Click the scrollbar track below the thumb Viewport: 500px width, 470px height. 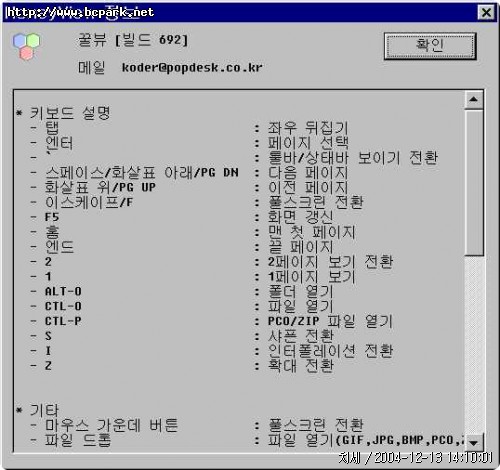click(474, 345)
